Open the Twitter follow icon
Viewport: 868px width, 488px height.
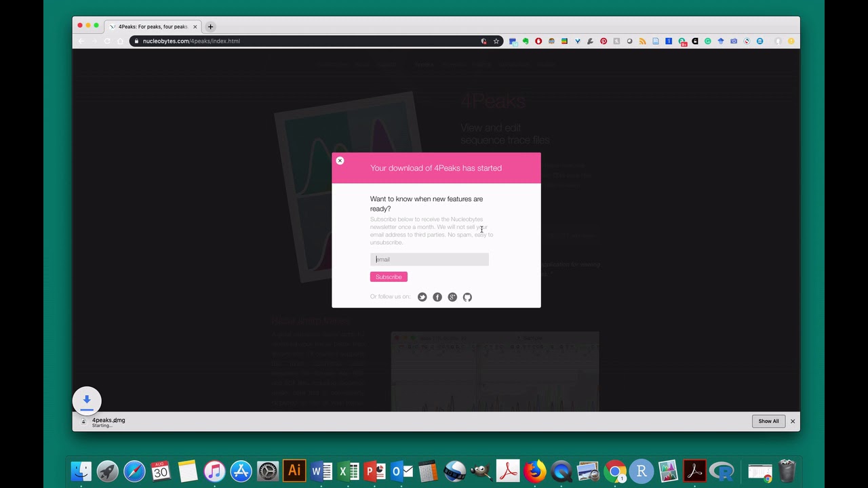422,297
